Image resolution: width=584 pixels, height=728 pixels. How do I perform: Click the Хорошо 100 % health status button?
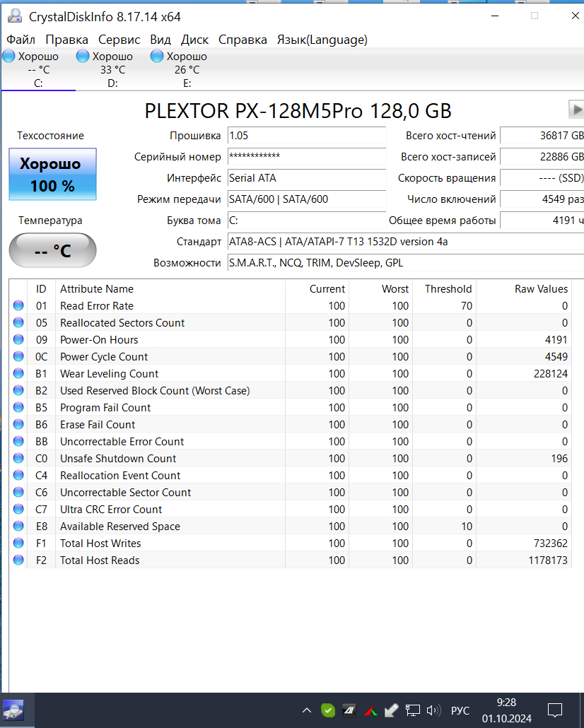pyautogui.click(x=52, y=175)
